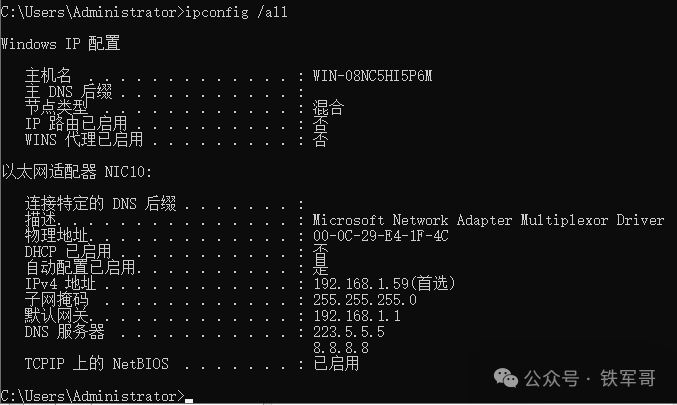Viewport: 677px width, 405px height.
Task: Click the 节点类型 value 混合
Action: [x=329, y=108]
